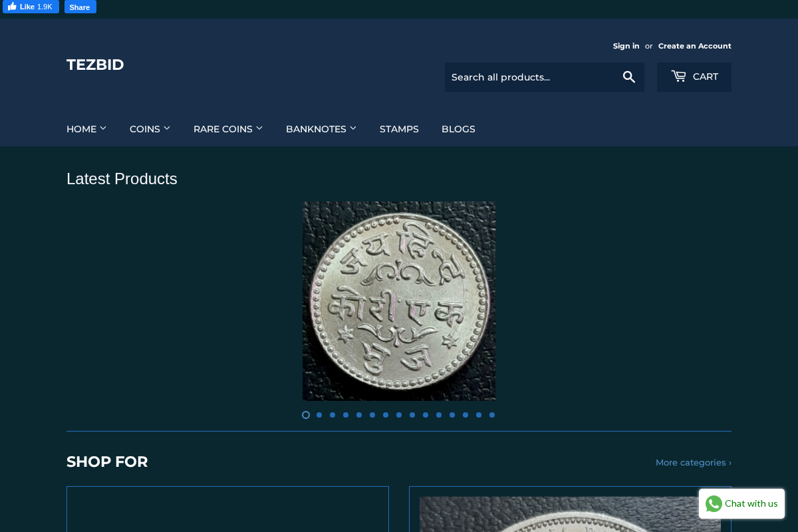Click the coin image in the carousel

399,301
